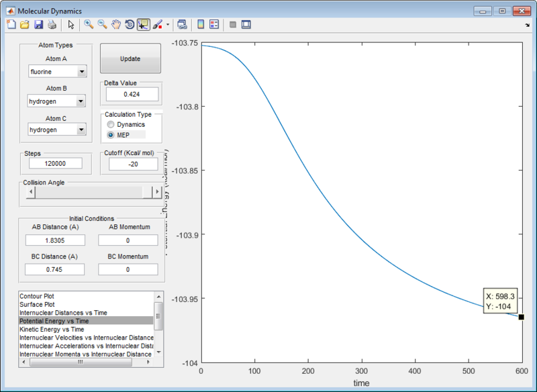This screenshot has width=537, height=392.
Task: Click the AB Distance input field
Action: pyautogui.click(x=55, y=240)
